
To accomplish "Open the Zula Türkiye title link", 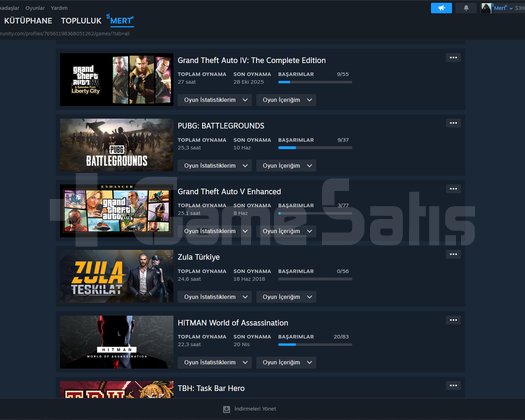I will point(199,257).
